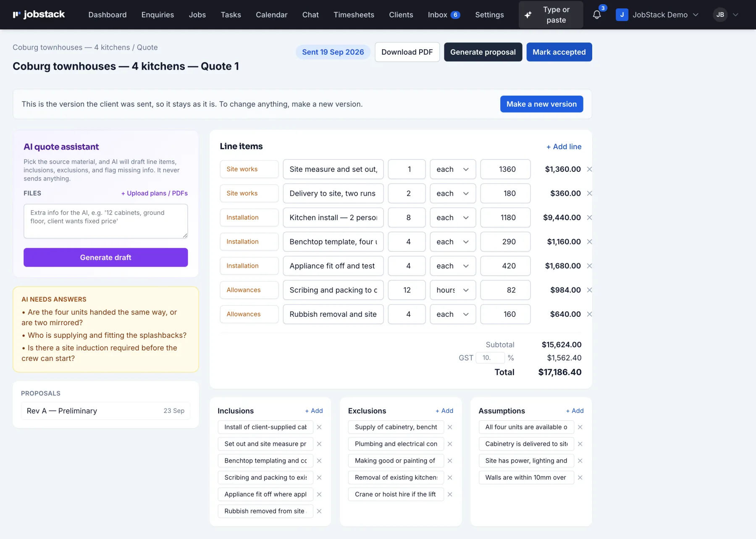
Task: Delete the Scribing and packing line item
Action: coord(589,290)
